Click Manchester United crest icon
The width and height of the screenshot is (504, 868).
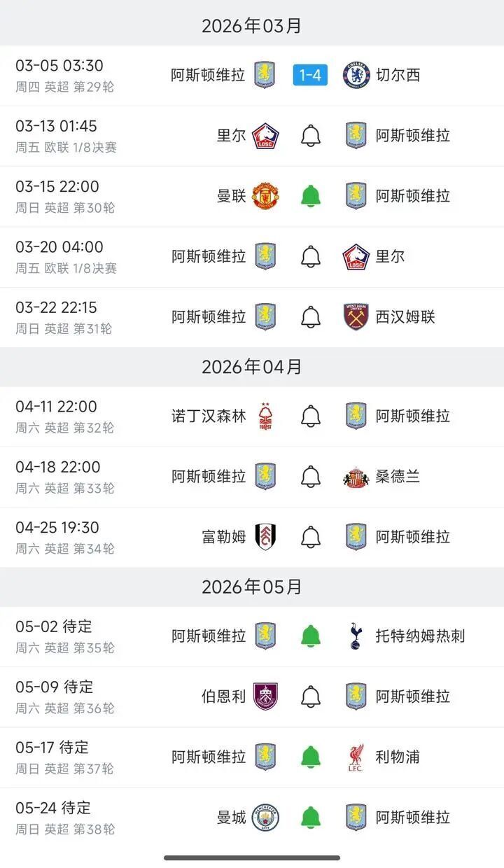click(265, 196)
